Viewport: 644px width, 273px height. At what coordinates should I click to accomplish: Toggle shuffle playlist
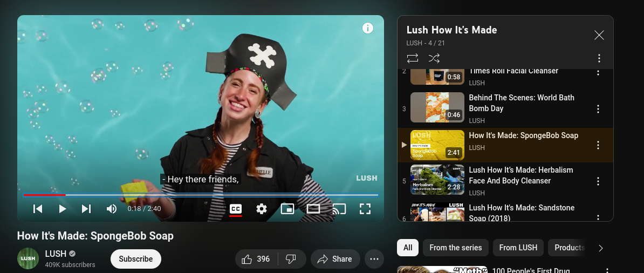[x=434, y=58]
